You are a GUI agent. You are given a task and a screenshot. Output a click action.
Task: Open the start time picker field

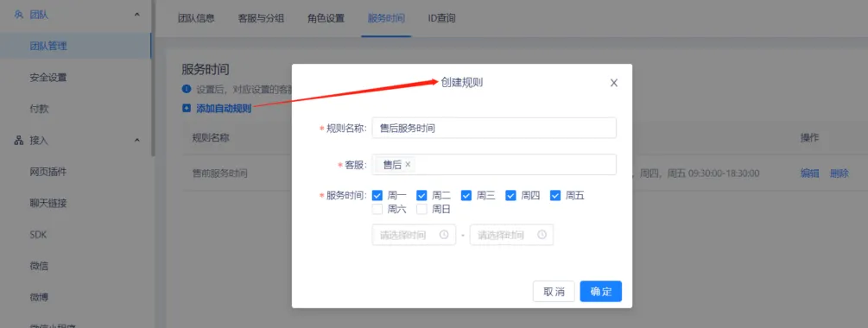(414, 235)
